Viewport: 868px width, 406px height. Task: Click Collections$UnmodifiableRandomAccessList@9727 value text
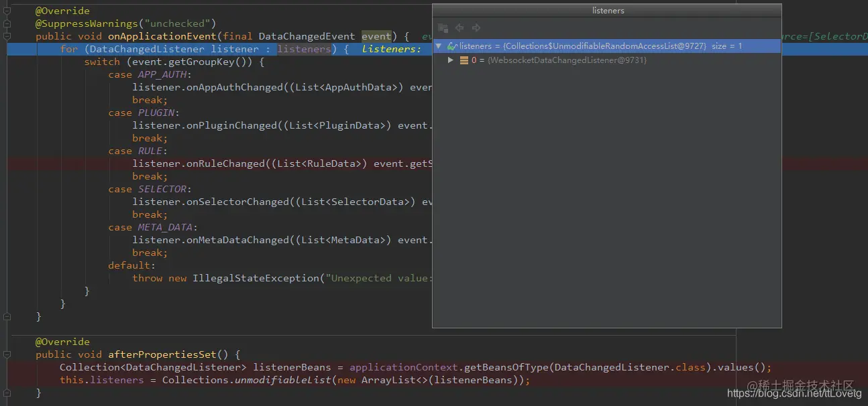coord(605,46)
